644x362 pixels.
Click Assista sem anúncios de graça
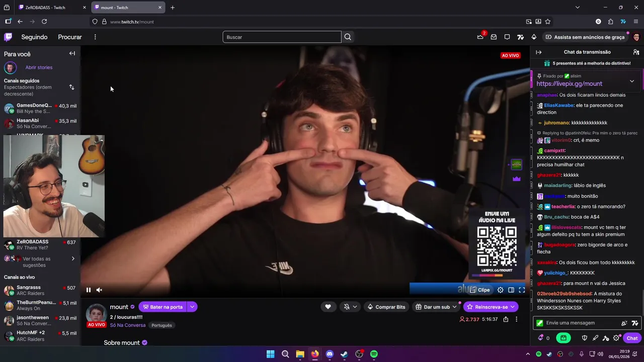[585, 37]
